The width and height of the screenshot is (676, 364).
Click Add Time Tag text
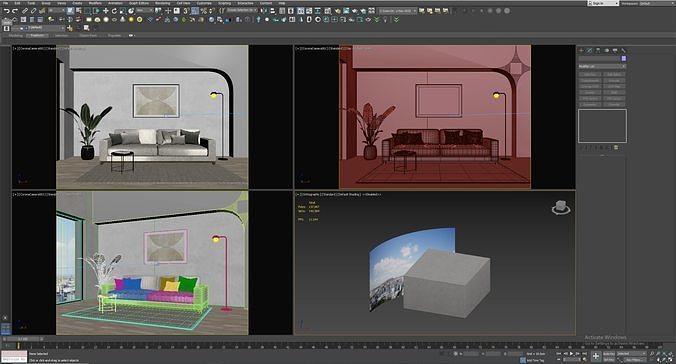coord(535,360)
